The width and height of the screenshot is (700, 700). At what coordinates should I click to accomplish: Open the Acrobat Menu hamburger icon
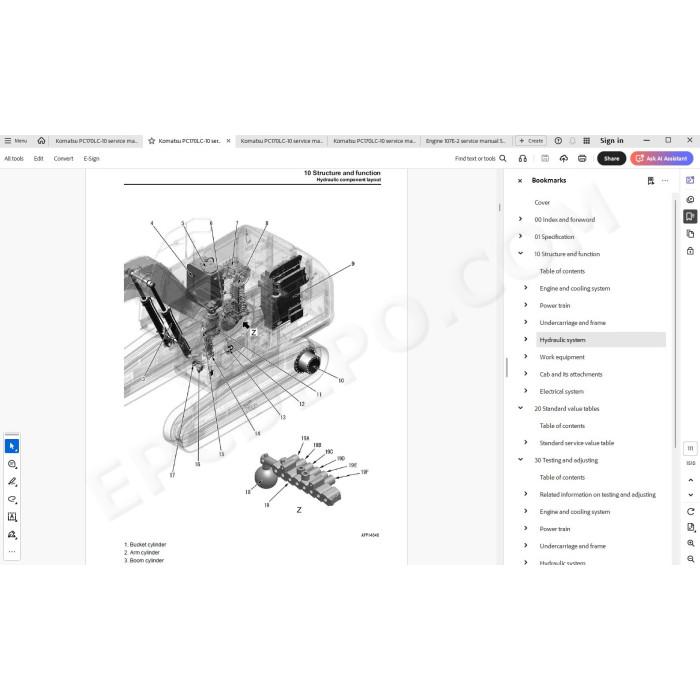8,141
